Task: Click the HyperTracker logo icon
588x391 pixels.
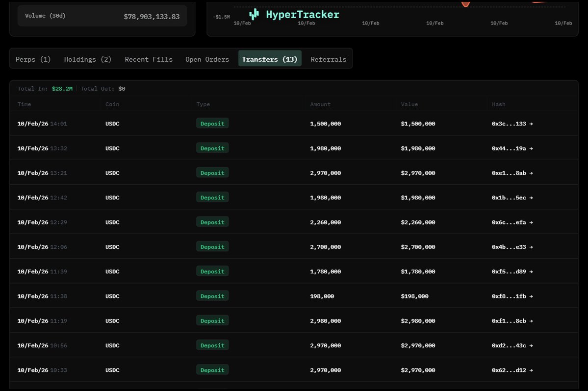Action: [254, 14]
